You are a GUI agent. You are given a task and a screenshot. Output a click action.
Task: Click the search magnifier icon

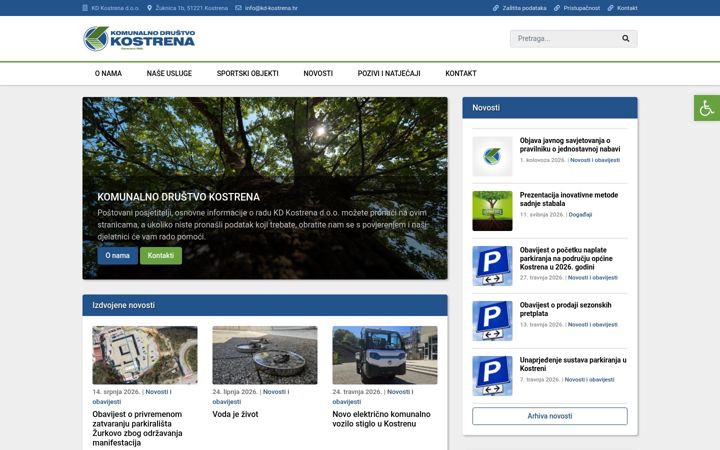625,39
